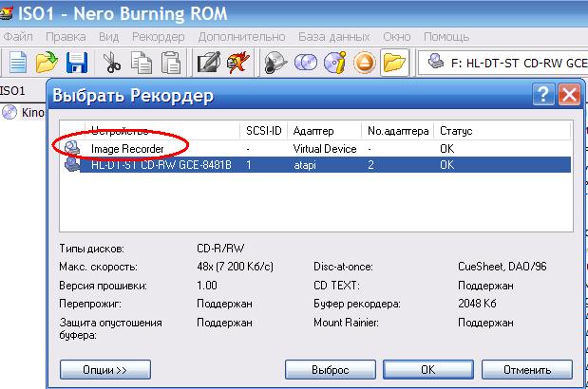Viewport: 588px width, 389px height.
Task: Open the Окно menu
Action: tap(397, 37)
